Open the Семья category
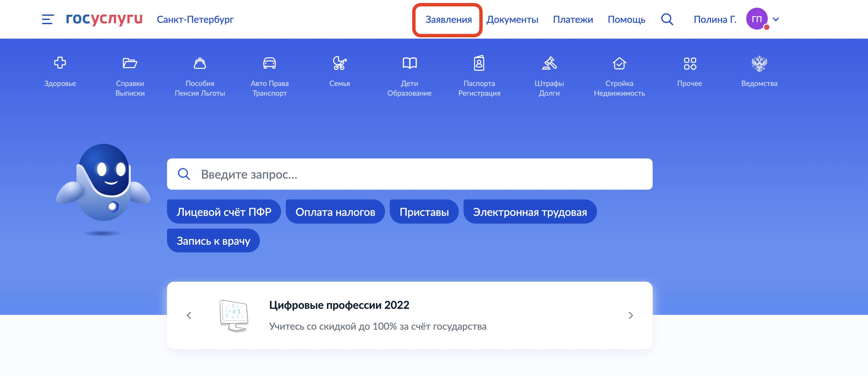Screen dimensions: 868x376 pyautogui.click(x=339, y=72)
